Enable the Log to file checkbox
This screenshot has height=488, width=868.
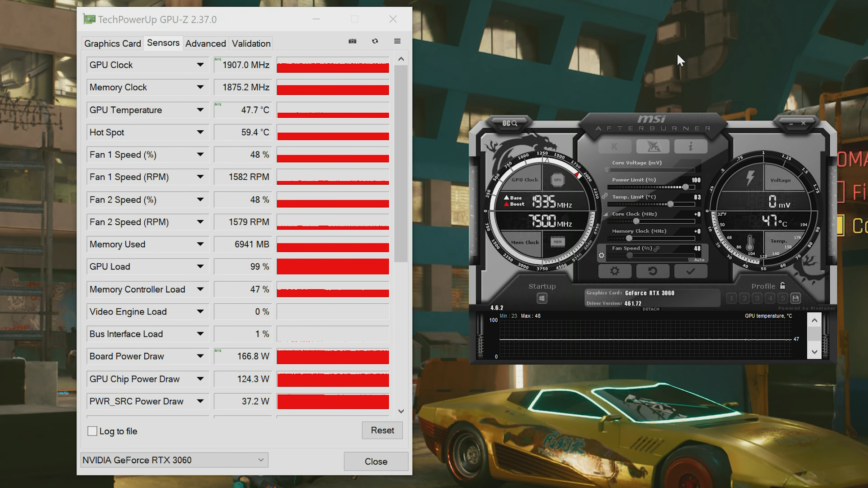[92, 431]
